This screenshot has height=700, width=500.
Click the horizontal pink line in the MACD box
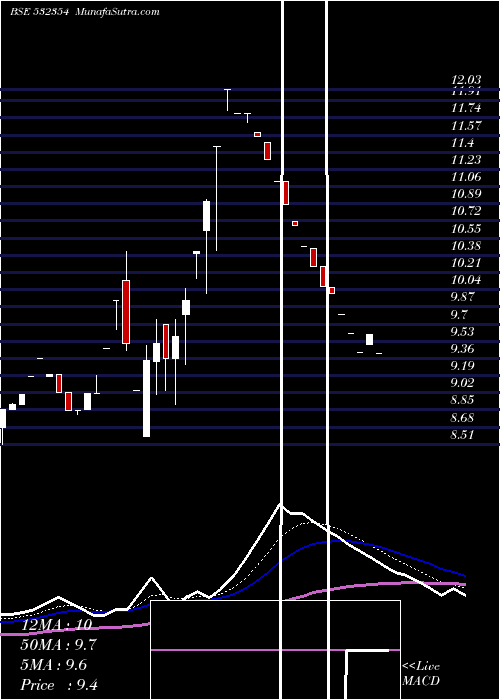point(275,650)
